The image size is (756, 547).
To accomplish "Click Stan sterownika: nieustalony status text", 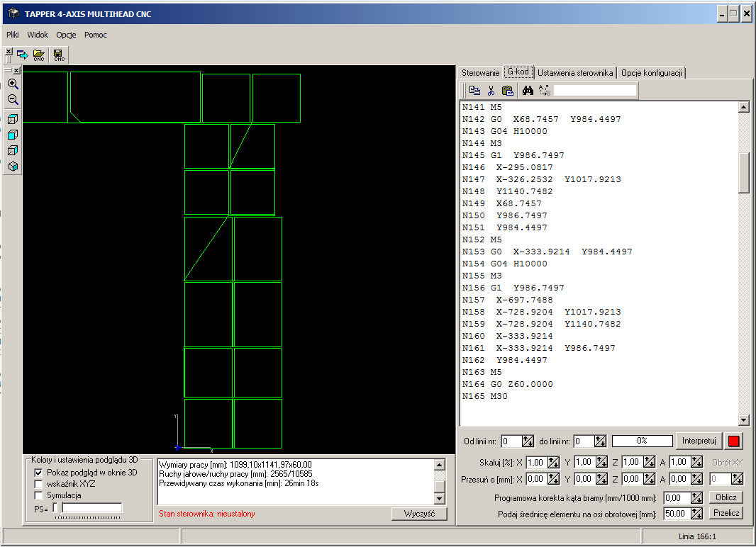I will (x=207, y=514).
